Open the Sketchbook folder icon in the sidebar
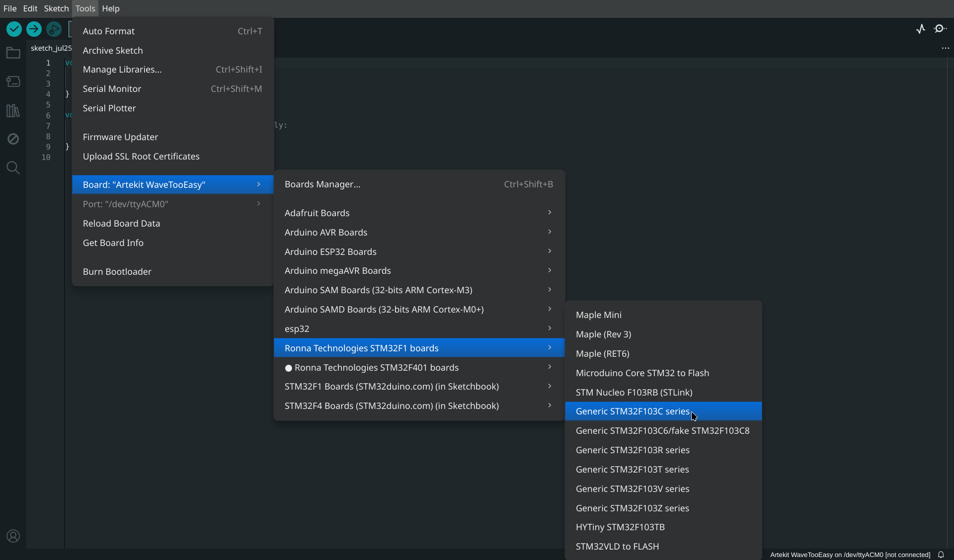 tap(13, 53)
